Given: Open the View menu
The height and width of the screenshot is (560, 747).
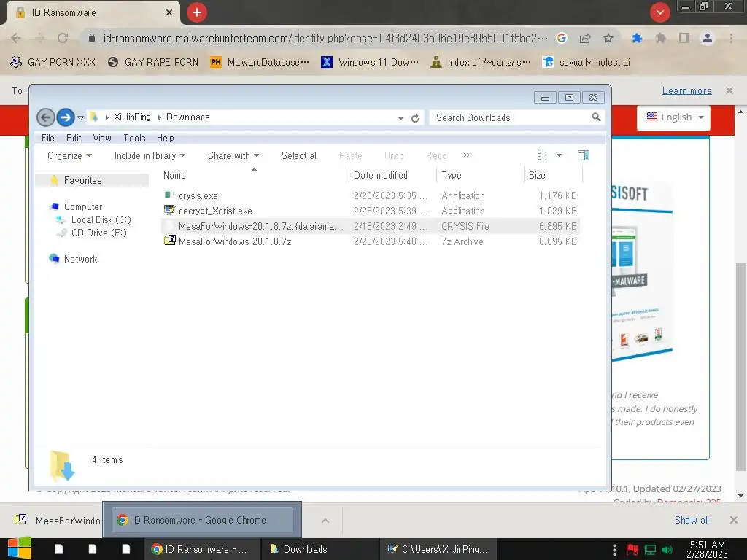Looking at the screenshot, I should 102,138.
